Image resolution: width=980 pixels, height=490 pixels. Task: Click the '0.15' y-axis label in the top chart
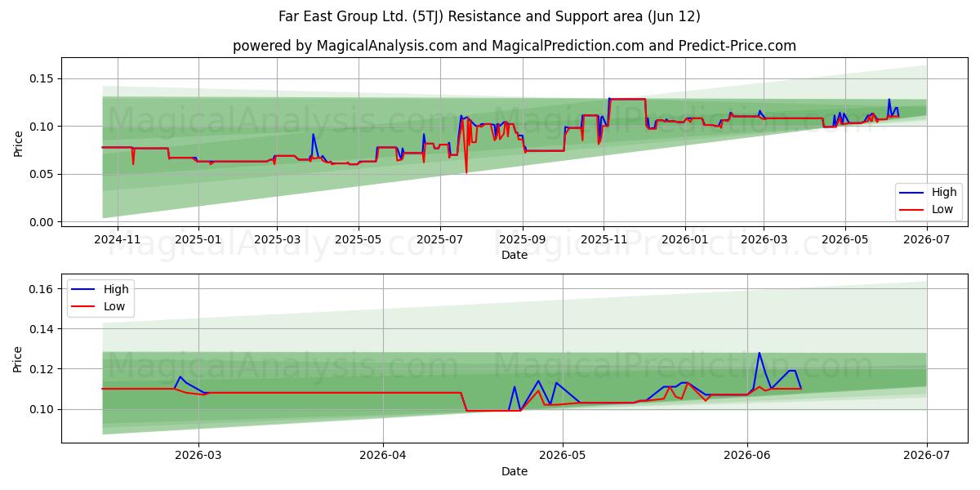point(41,79)
